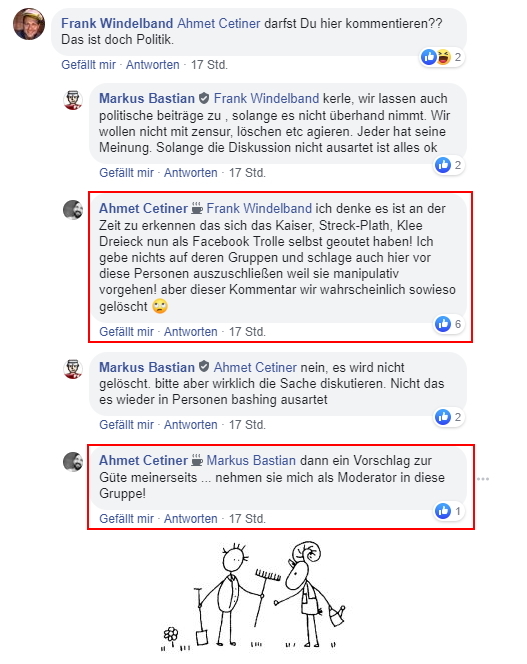Open the thumbs-up reaction count showing 6
Image resolution: width=527 pixels, height=664 pixels.
point(448,324)
